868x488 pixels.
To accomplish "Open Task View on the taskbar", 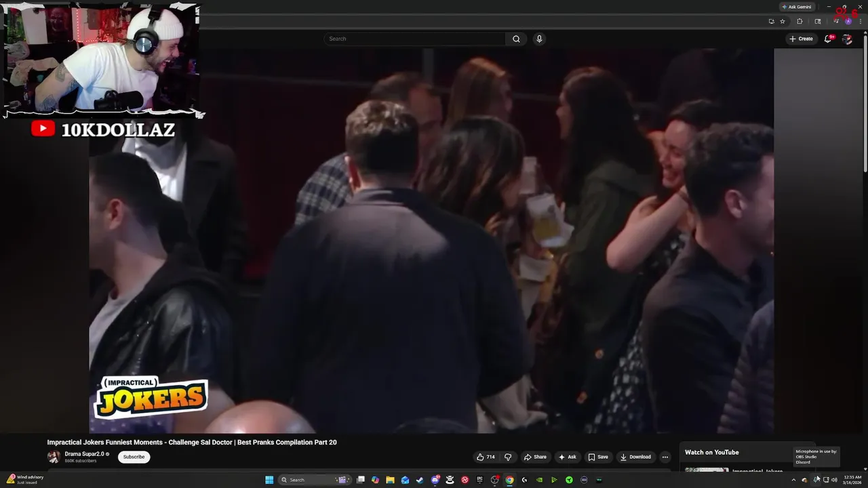I will [x=361, y=480].
